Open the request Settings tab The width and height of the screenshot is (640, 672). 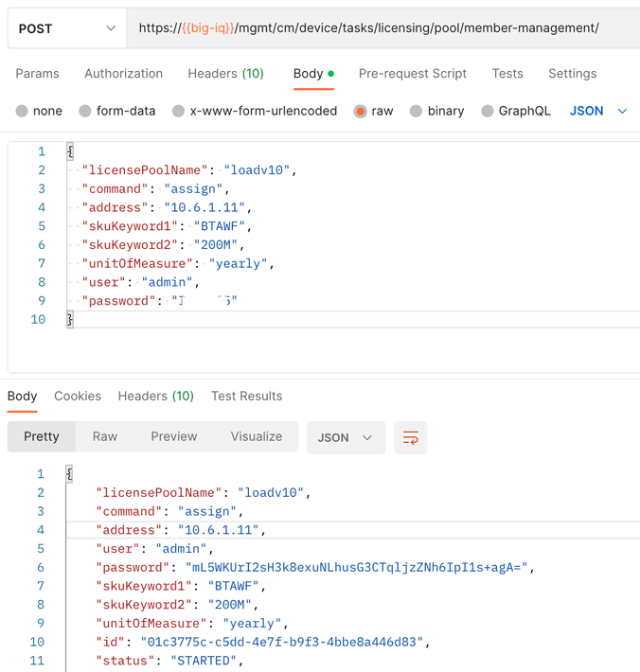tap(573, 74)
